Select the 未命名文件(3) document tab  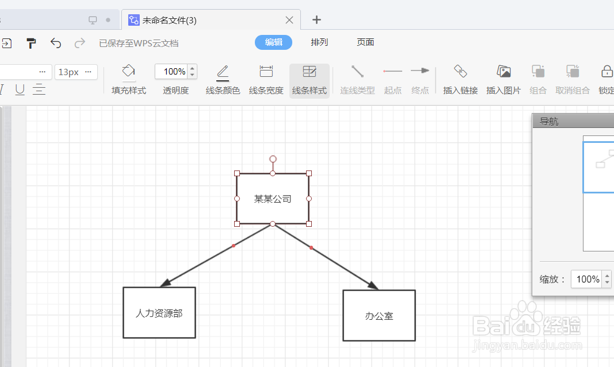click(211, 20)
